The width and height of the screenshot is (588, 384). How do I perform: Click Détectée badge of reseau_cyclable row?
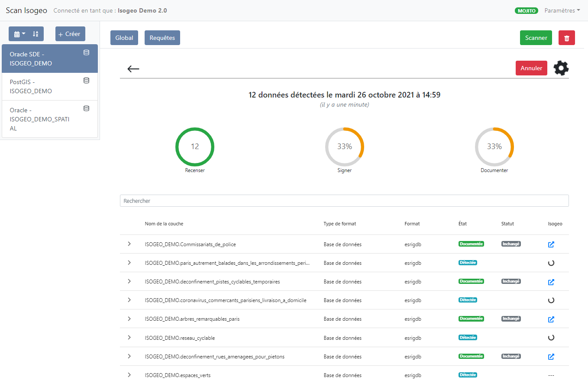468,337
